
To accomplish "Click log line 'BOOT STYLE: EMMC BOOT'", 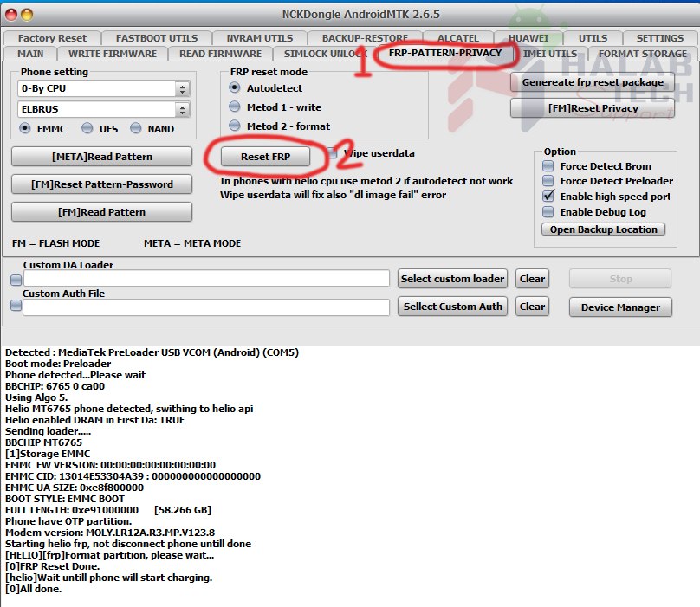I will [x=65, y=499].
